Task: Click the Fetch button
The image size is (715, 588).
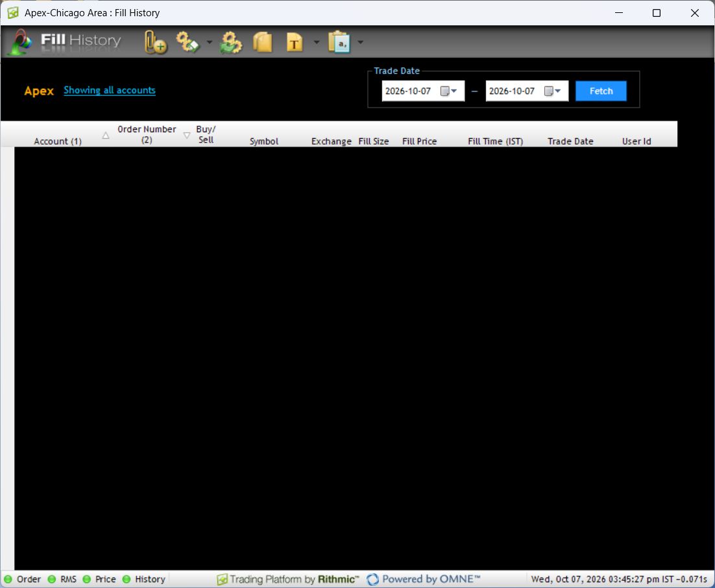Action: pos(601,91)
